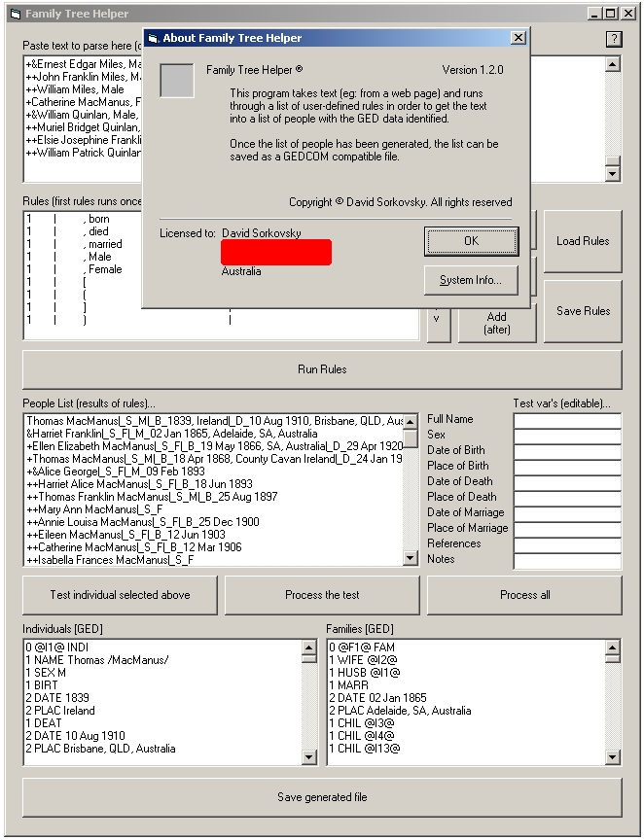Click Process the test button
644x840 pixels.
click(322, 595)
